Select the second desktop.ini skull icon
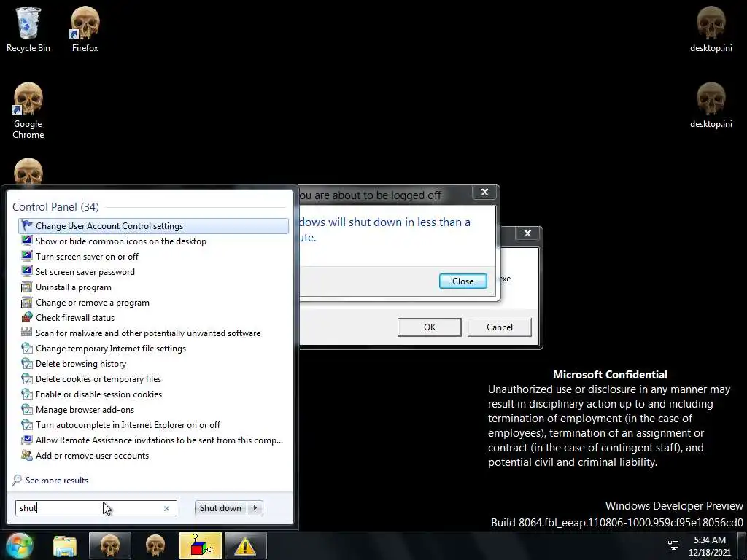Screen dimensions: 747x560 [711, 105]
